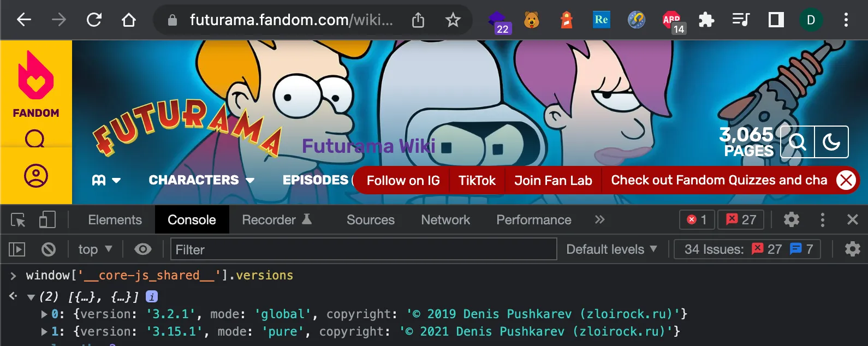Open the Chrome three-dot menu
The image size is (868, 346).
[846, 20]
